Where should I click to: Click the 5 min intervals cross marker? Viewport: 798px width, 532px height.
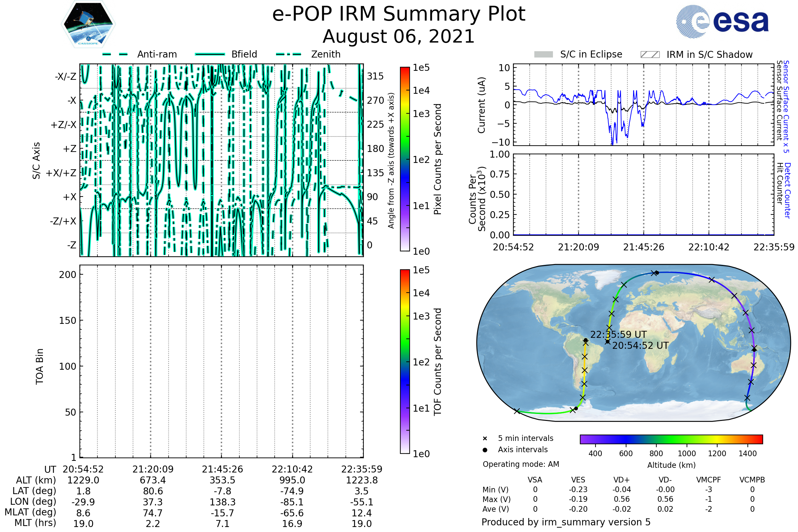(x=485, y=439)
